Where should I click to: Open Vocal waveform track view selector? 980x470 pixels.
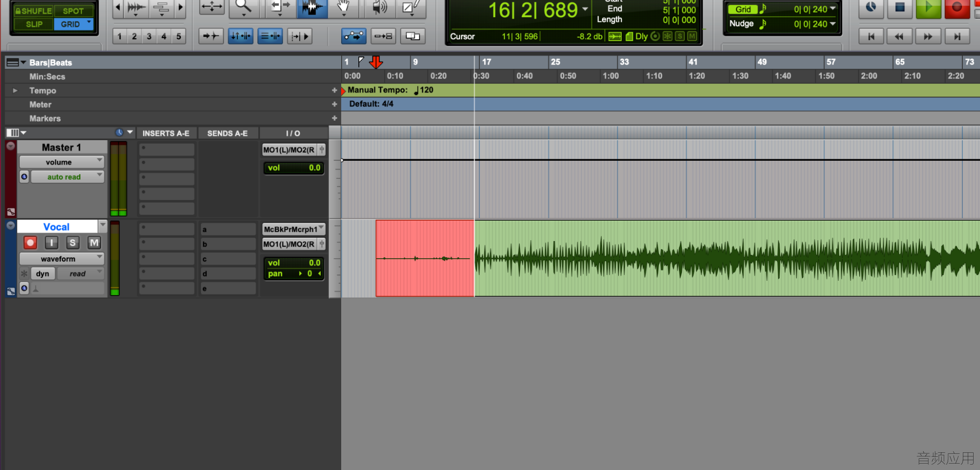[62, 259]
